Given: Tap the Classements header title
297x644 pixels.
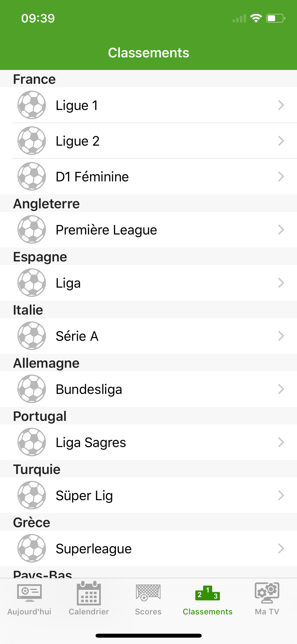Looking at the screenshot, I should [x=148, y=53].
